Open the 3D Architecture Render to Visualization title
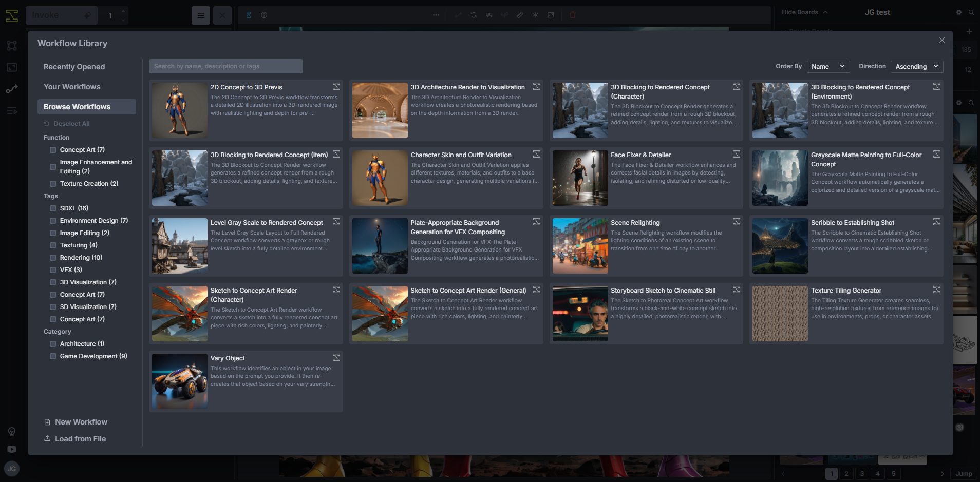This screenshot has height=482, width=980. [x=468, y=87]
